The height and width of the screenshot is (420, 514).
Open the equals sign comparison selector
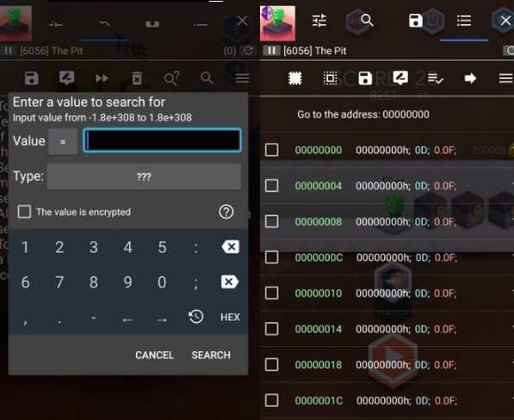(x=63, y=141)
